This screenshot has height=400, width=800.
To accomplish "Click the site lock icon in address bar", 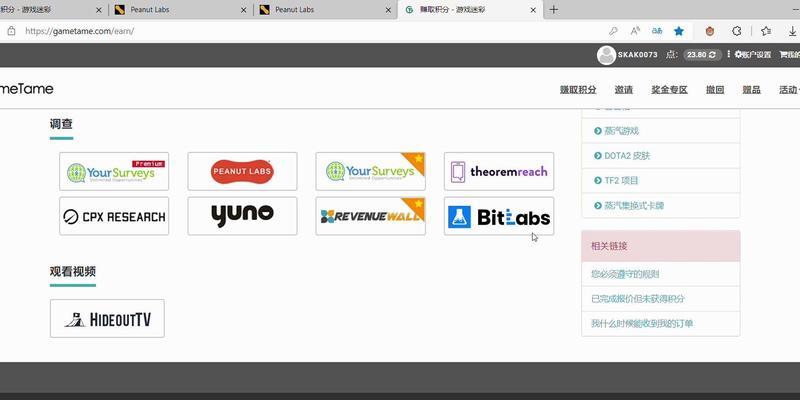I will click(11, 31).
